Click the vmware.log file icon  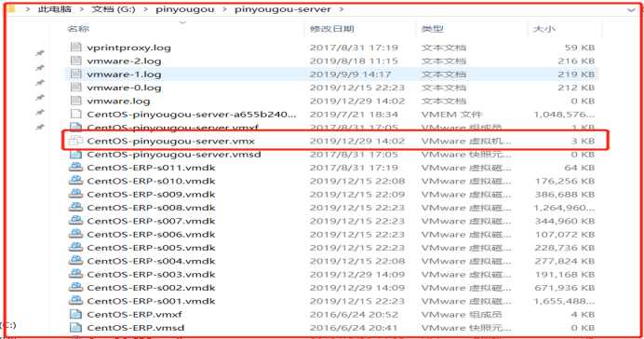pyautogui.click(x=76, y=101)
